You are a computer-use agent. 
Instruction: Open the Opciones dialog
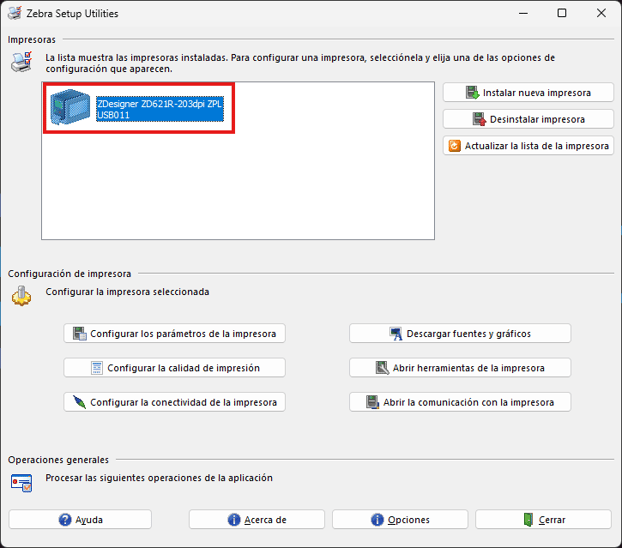[x=400, y=519]
